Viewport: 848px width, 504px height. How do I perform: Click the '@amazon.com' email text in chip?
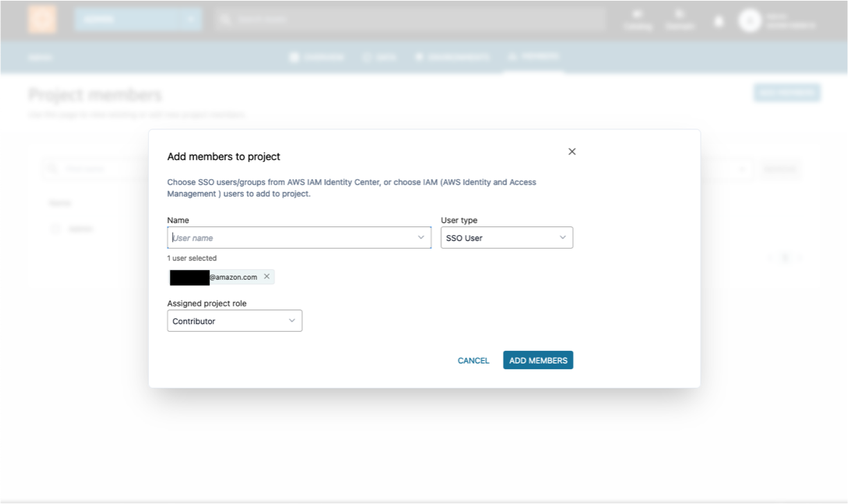click(x=233, y=277)
